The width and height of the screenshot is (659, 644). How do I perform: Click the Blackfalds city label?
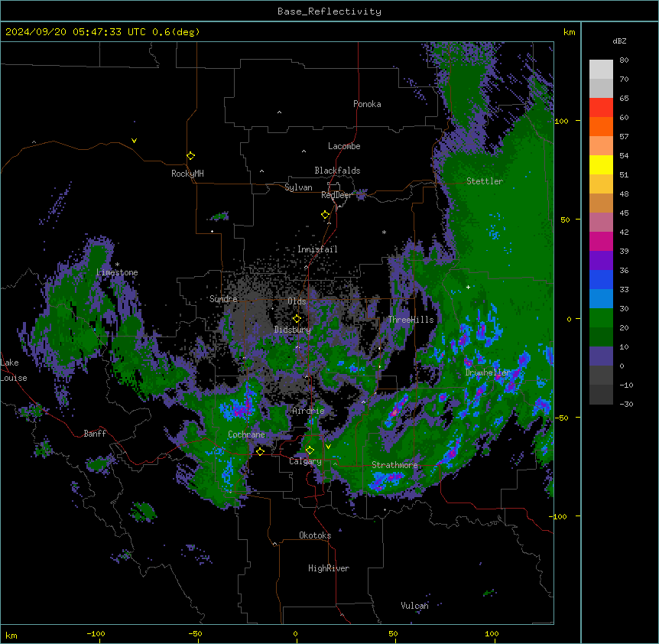pos(337,171)
